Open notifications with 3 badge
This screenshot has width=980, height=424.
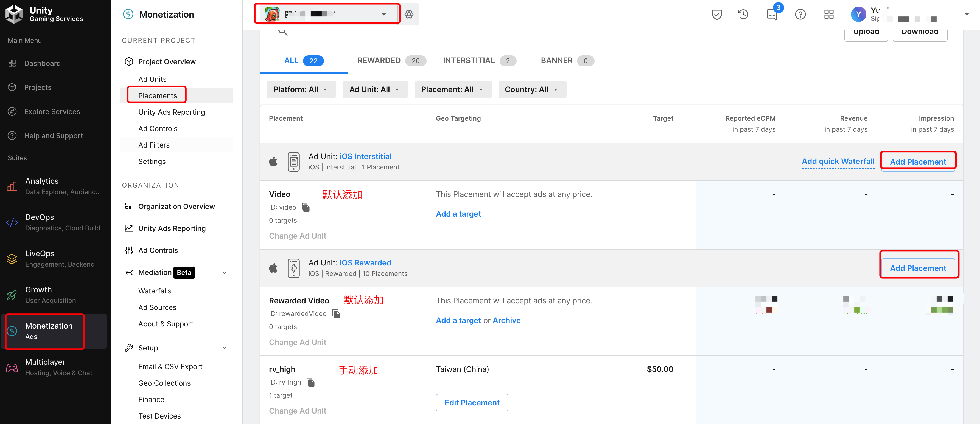coord(772,15)
